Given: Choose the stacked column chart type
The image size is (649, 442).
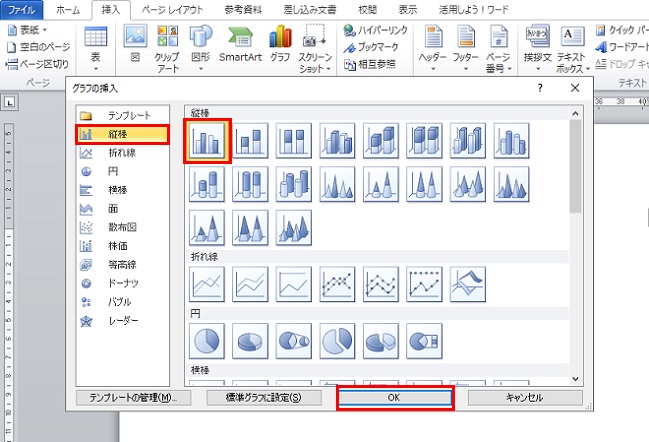Looking at the screenshot, I should pos(250,141).
